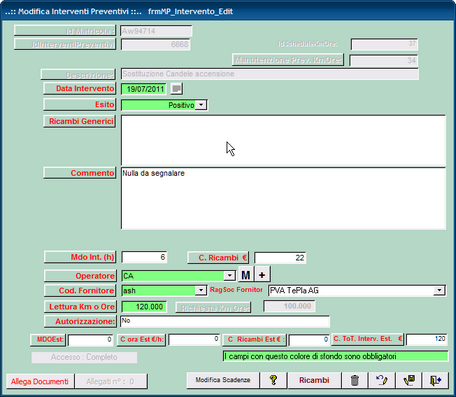Click the Manutenzione Prev. KmOre disabled button
The image size is (456, 397).
[x=288, y=60]
